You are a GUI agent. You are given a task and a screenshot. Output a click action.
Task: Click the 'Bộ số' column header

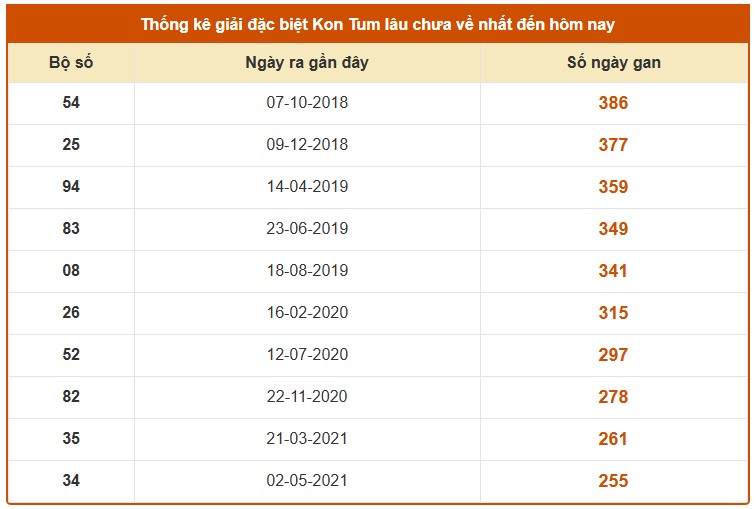71,63
